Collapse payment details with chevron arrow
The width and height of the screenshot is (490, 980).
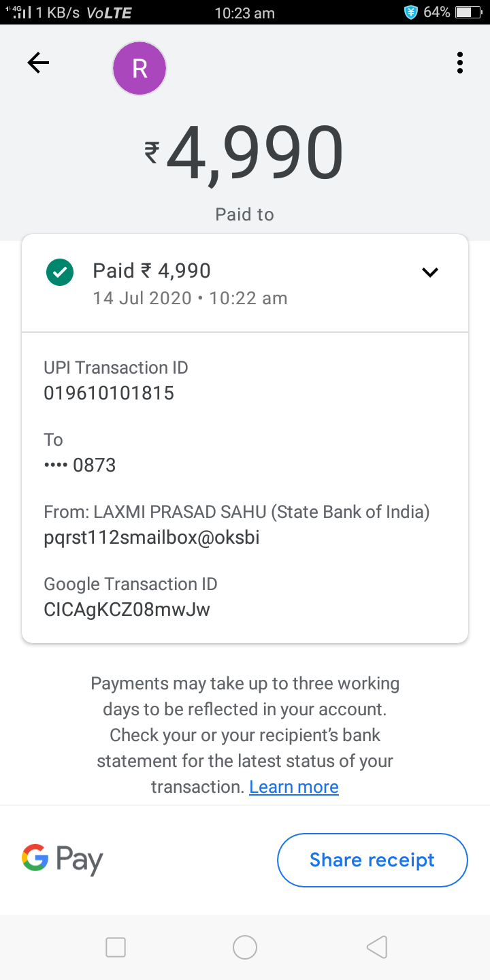[x=430, y=273]
